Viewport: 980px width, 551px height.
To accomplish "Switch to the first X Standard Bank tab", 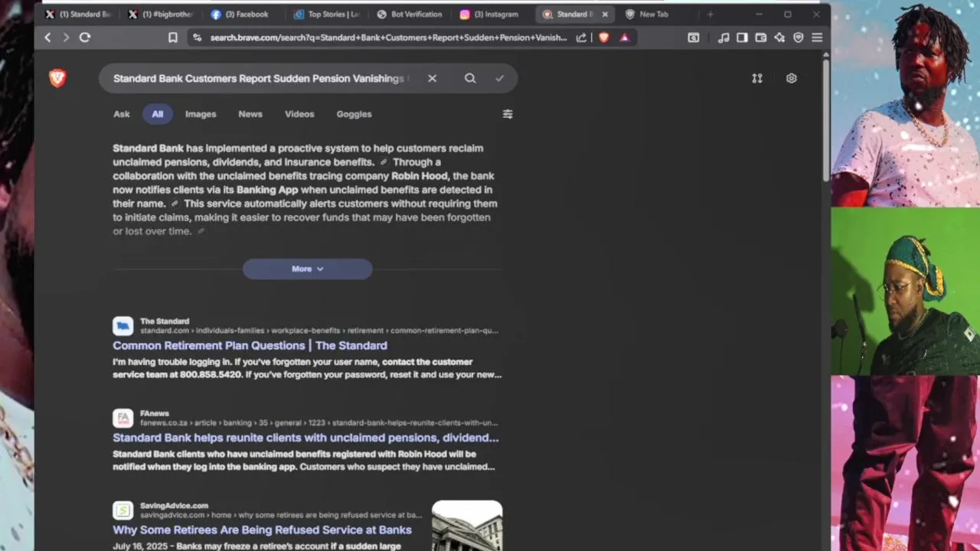I will click(78, 14).
